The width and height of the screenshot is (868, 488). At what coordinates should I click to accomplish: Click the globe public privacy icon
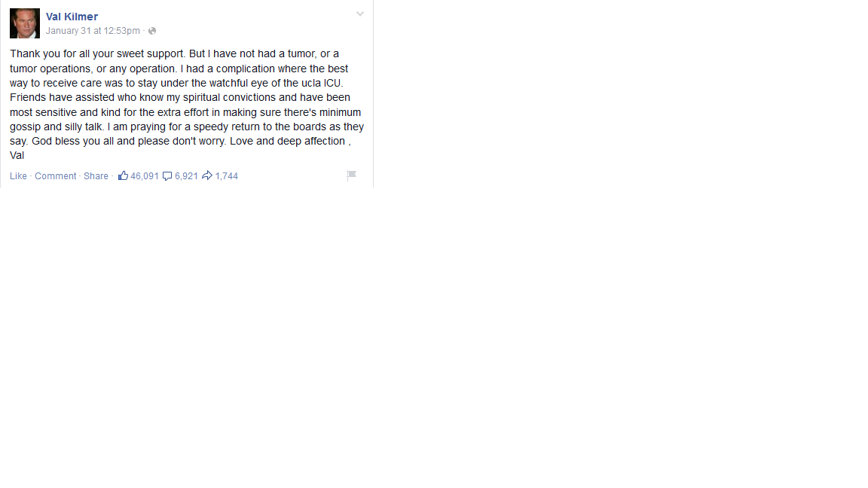pyautogui.click(x=152, y=31)
